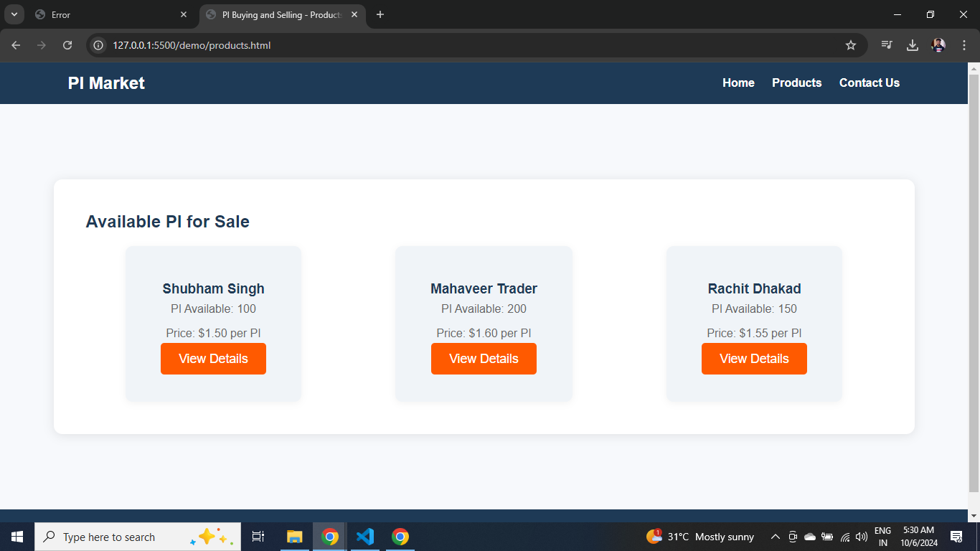Show hidden system tray icons chevron
The width and height of the screenshot is (980, 551).
776,537
